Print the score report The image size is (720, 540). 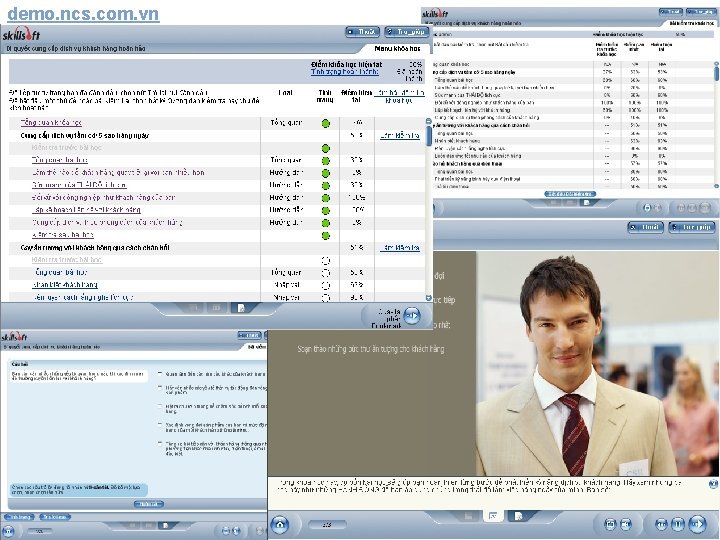coord(647,208)
